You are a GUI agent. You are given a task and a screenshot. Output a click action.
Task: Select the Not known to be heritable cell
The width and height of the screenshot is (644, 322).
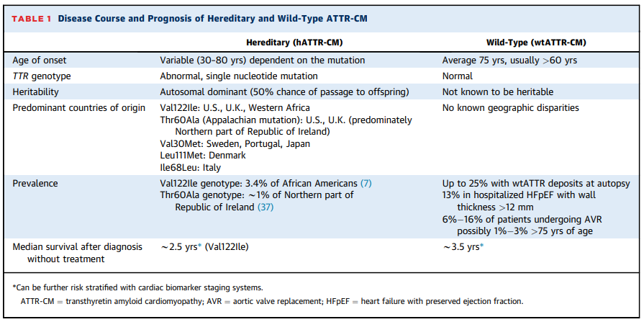497,92
